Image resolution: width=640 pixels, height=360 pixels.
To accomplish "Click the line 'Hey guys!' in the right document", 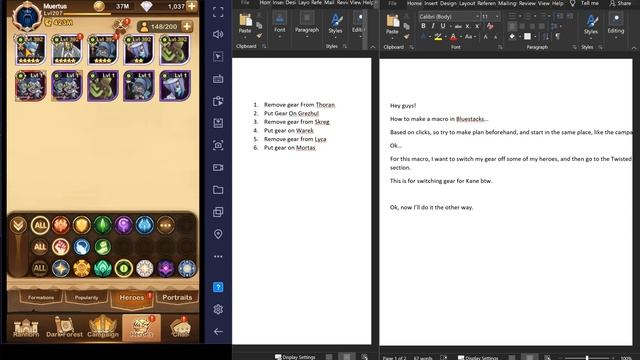I will [x=403, y=105].
